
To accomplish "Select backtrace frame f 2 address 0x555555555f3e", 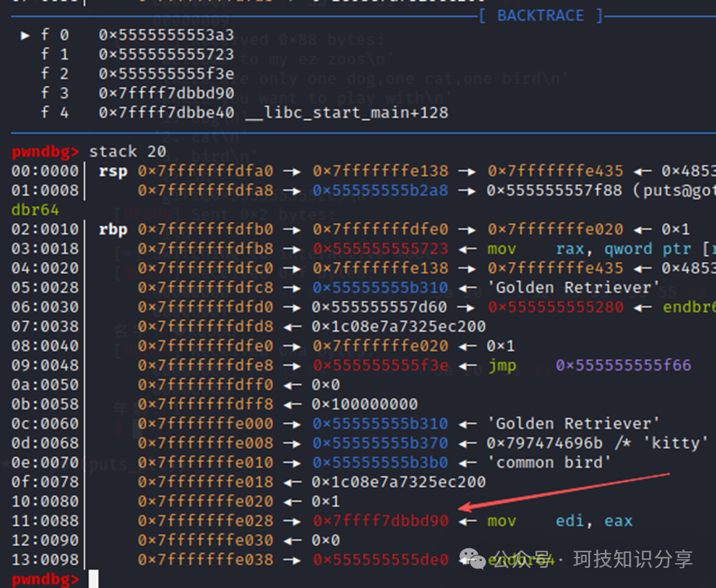I will tap(166, 74).
